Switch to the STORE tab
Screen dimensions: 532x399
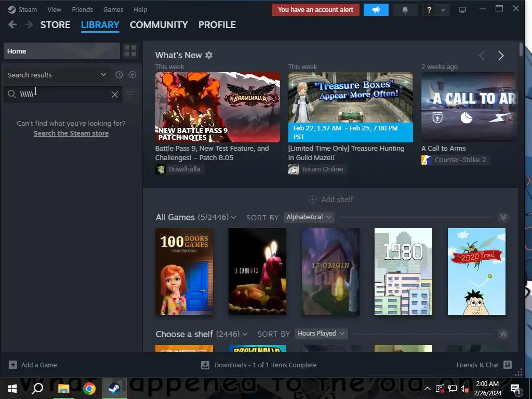(x=55, y=25)
